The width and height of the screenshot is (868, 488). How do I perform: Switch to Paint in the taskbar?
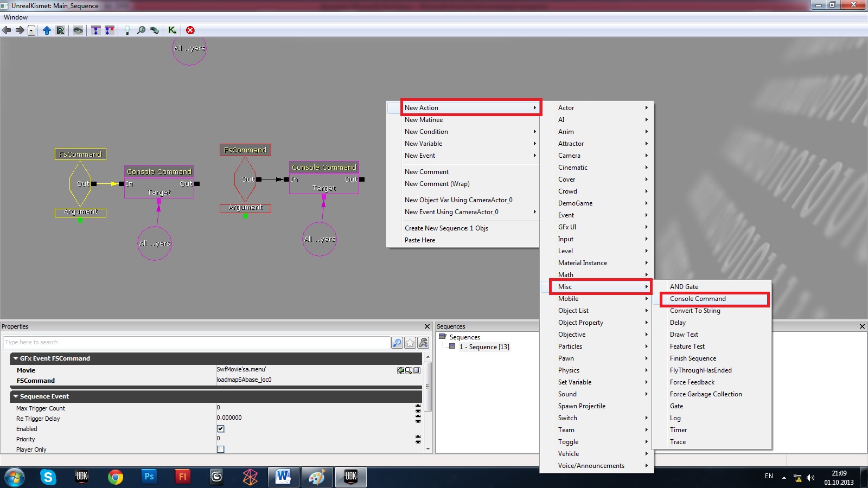[317, 477]
